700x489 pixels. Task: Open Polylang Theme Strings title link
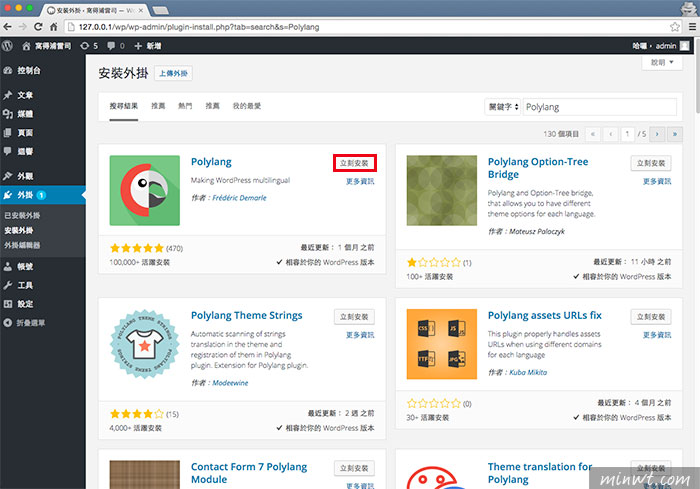[246, 315]
